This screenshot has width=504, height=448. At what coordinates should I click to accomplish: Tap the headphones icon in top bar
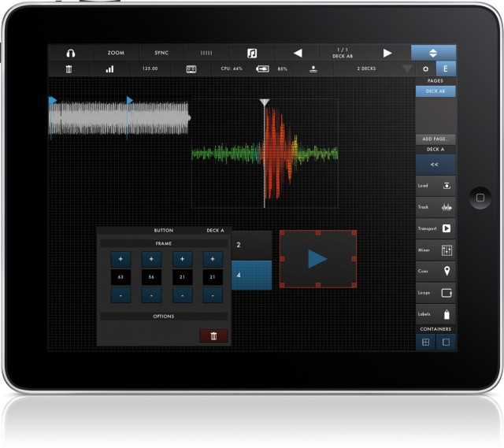pyautogui.click(x=70, y=53)
